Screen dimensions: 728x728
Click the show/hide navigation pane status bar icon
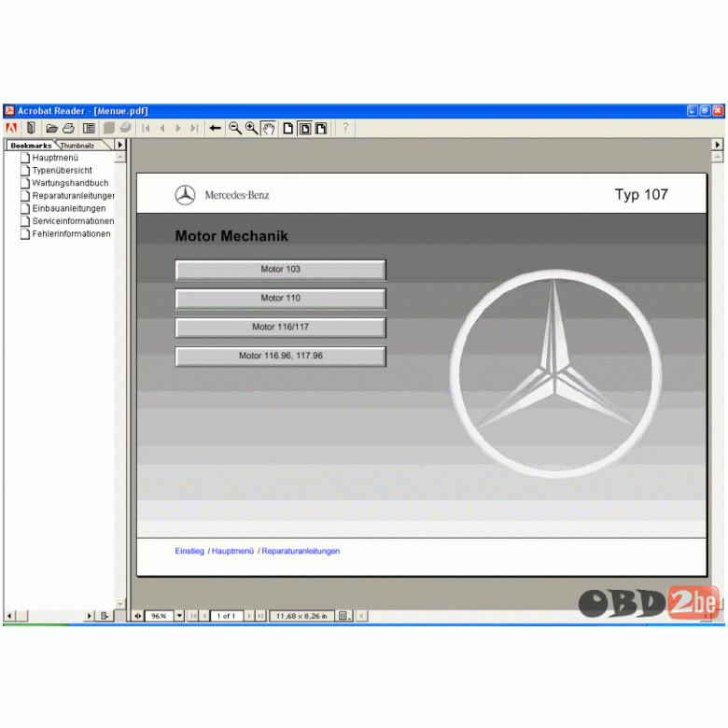pyautogui.click(x=138, y=616)
